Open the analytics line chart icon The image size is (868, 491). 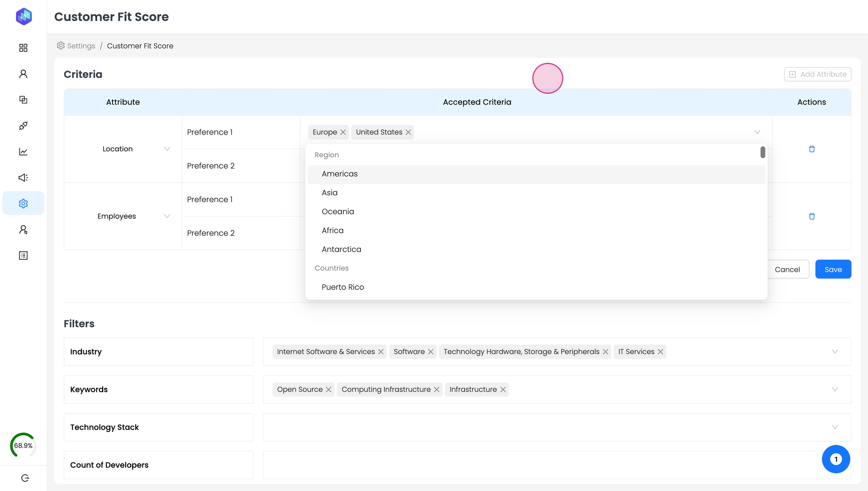point(23,152)
